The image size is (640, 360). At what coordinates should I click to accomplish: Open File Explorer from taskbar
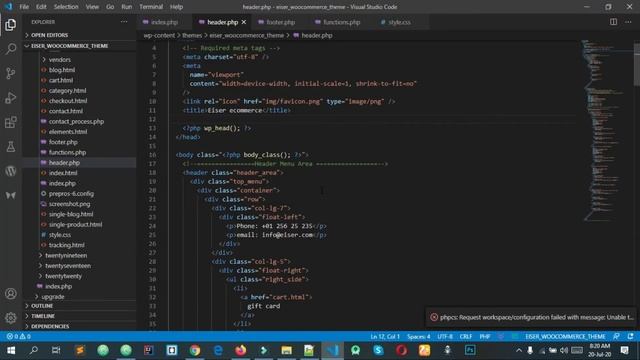click(x=287, y=350)
